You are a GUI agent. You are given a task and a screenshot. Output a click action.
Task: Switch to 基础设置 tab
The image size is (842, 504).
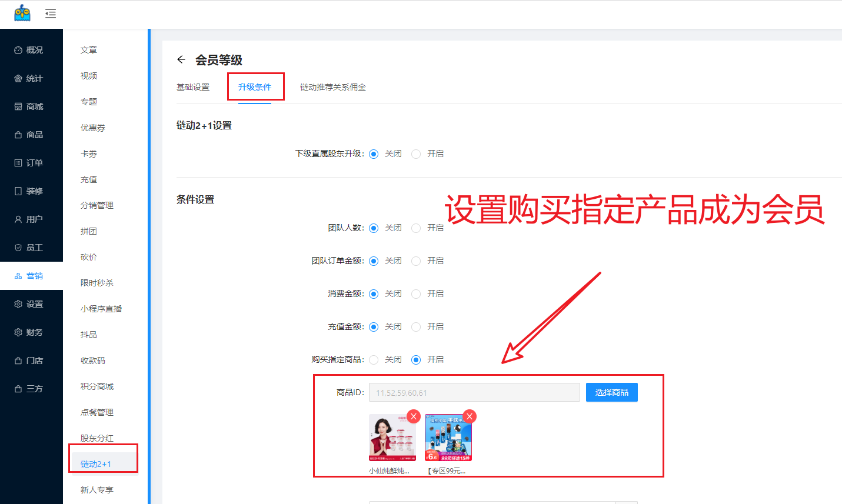coord(193,87)
